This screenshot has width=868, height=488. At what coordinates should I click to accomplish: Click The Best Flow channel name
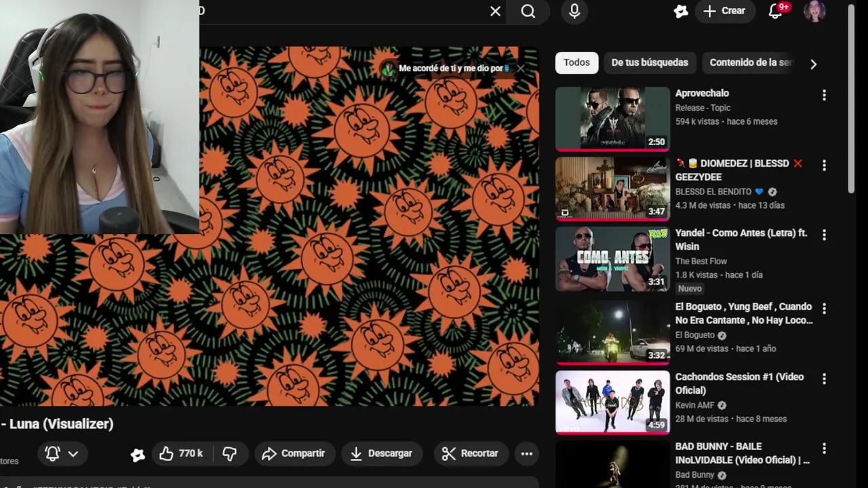pyautogui.click(x=701, y=261)
